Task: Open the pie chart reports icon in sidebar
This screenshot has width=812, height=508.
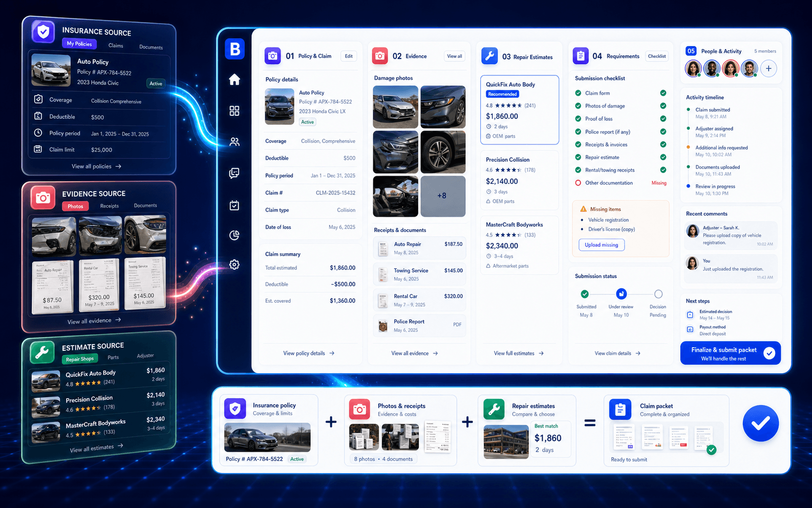Action: point(234,235)
